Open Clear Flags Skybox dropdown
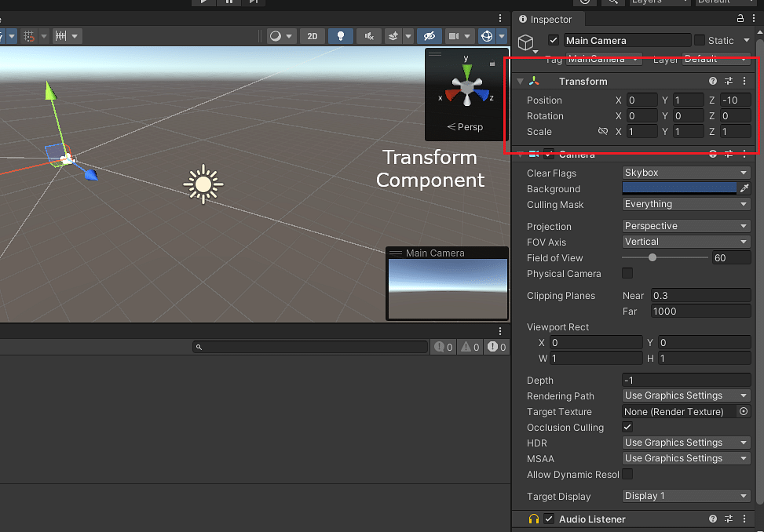The height and width of the screenshot is (532, 764). (x=686, y=173)
